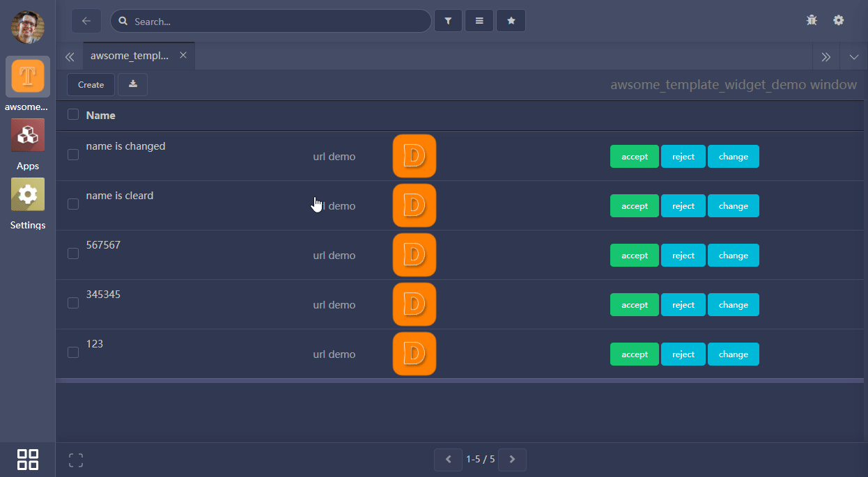Check the 'name is changed' row checkbox
The height and width of the screenshot is (477, 868).
tap(73, 155)
